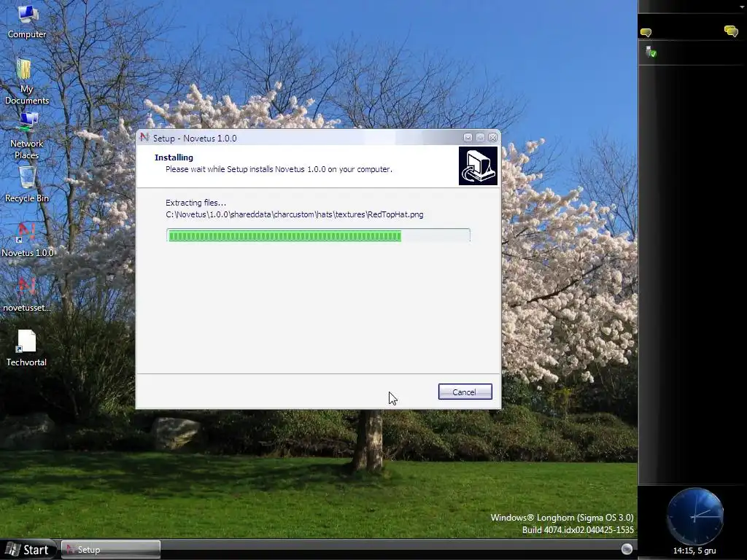Close the Setup - Novetus window

point(493,138)
